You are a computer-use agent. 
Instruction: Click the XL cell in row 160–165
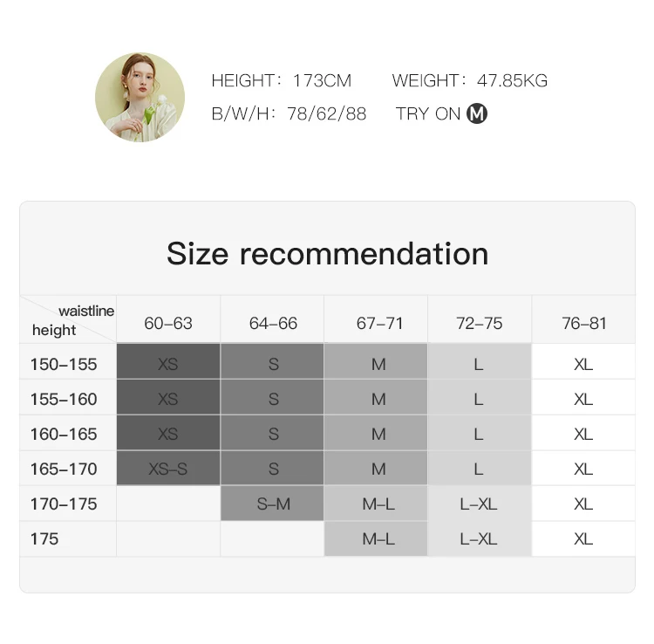click(x=583, y=434)
